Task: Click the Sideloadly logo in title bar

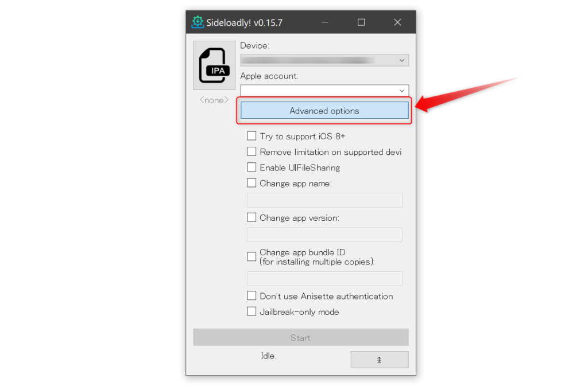Action: pyautogui.click(x=198, y=22)
